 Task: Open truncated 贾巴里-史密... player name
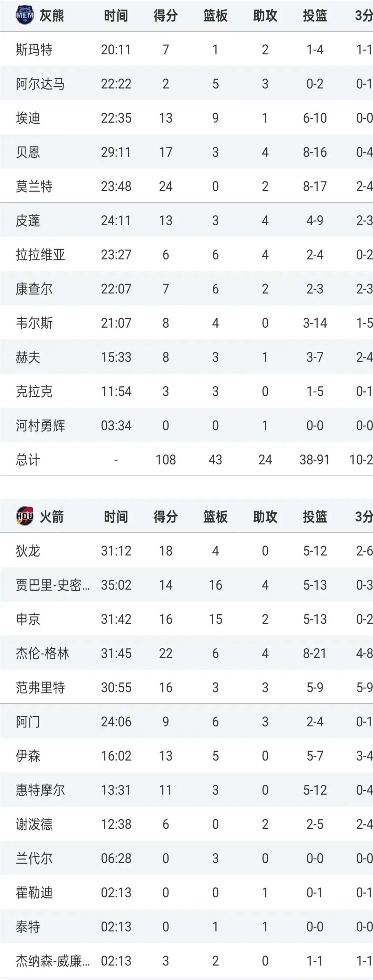52,585
